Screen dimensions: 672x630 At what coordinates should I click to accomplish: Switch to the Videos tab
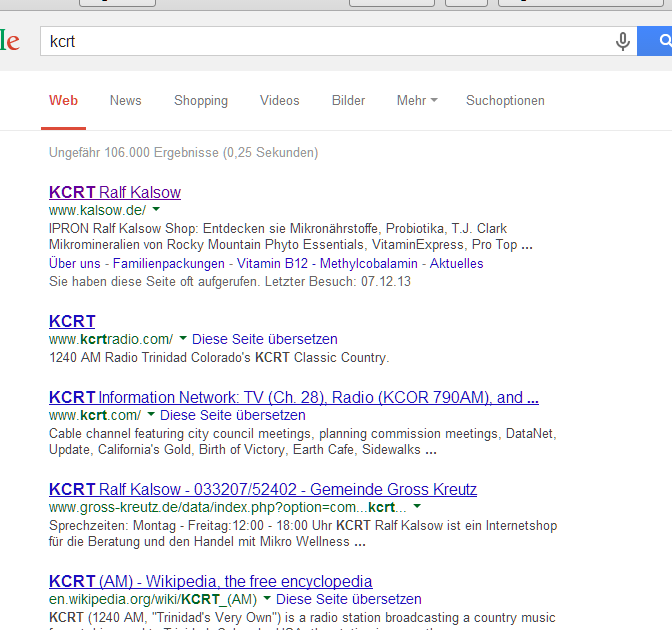pos(279,100)
